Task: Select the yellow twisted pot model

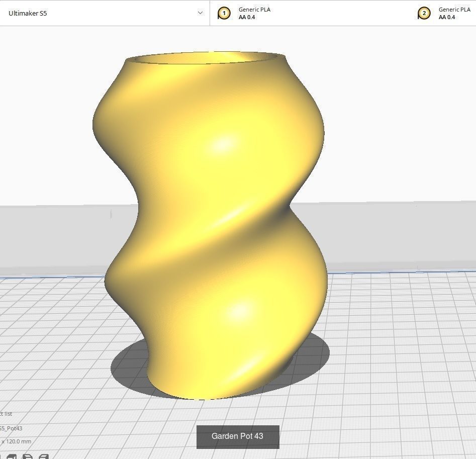Action: pyautogui.click(x=211, y=225)
